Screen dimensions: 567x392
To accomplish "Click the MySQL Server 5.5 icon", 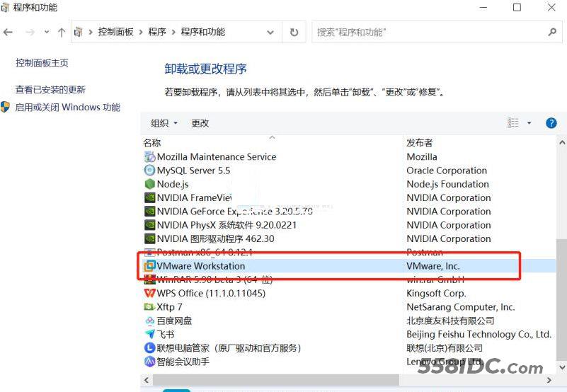I will [x=149, y=171].
